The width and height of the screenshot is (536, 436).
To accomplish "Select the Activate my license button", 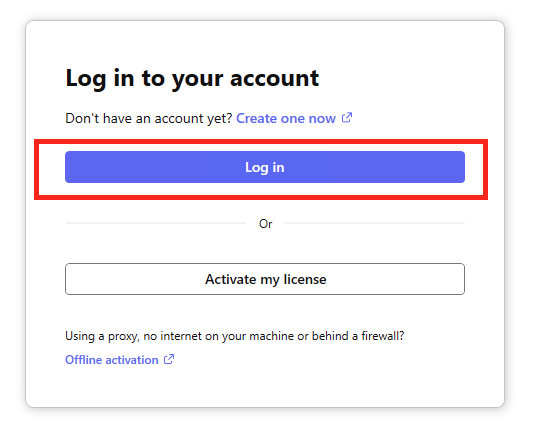I will point(265,279).
